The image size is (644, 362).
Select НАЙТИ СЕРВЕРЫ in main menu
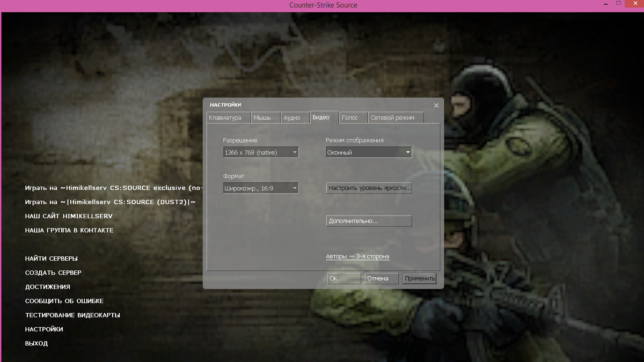click(52, 258)
